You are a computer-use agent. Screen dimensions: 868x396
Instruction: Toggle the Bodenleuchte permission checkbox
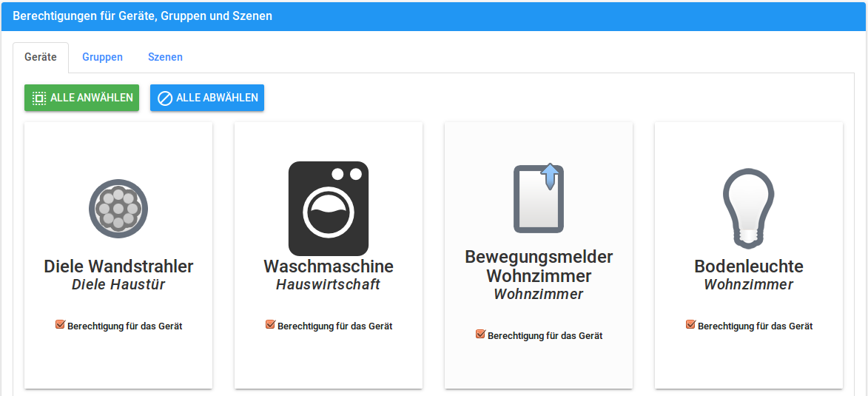pos(691,325)
